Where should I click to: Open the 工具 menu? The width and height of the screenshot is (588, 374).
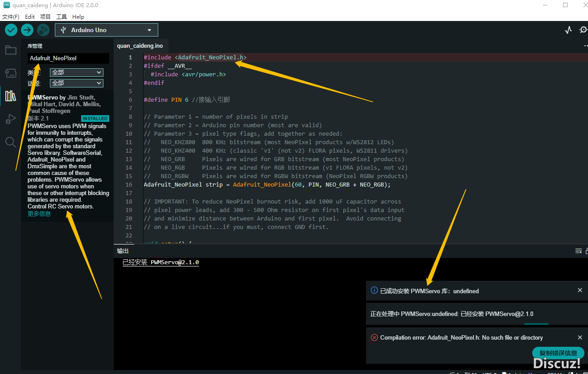pyautogui.click(x=62, y=17)
